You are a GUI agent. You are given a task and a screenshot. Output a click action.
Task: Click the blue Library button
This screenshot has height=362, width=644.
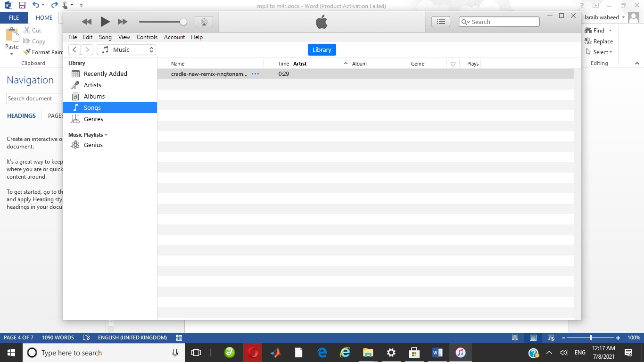click(322, 49)
